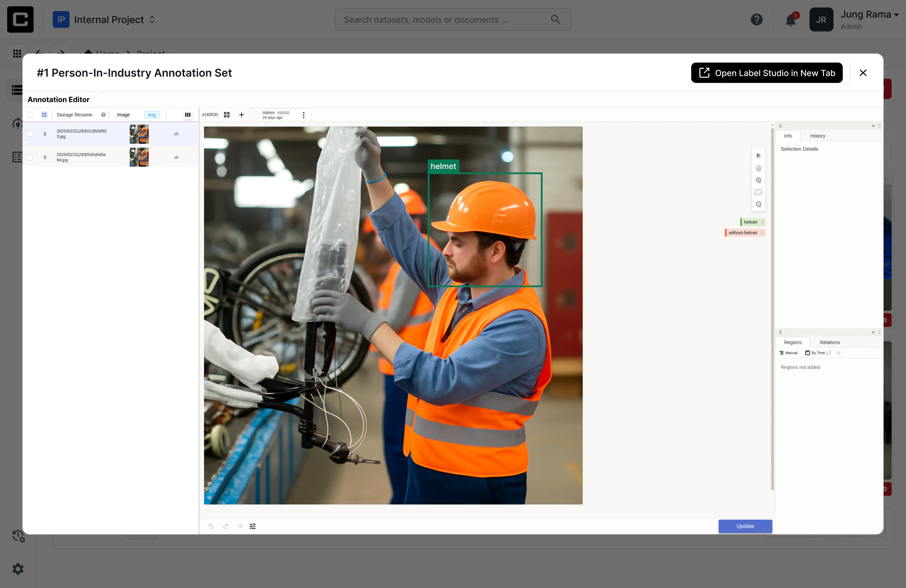
Task: Open Label Studio in New Tab
Action: pyautogui.click(x=767, y=73)
